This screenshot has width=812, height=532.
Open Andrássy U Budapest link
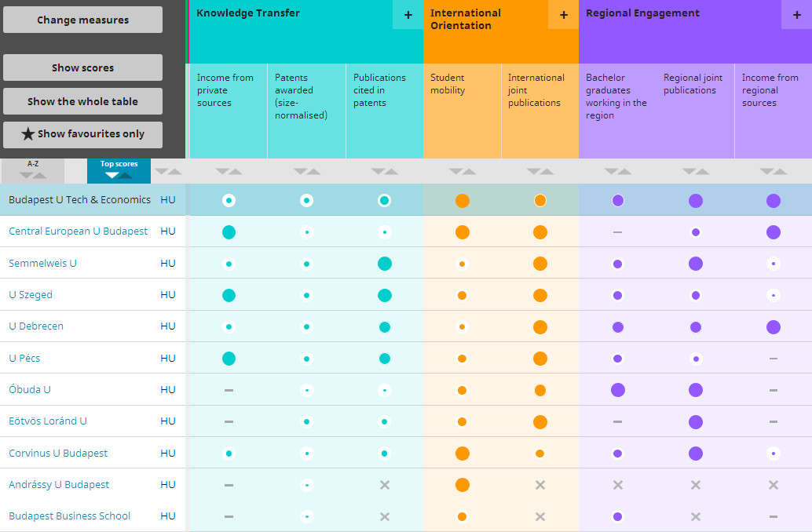tap(59, 484)
